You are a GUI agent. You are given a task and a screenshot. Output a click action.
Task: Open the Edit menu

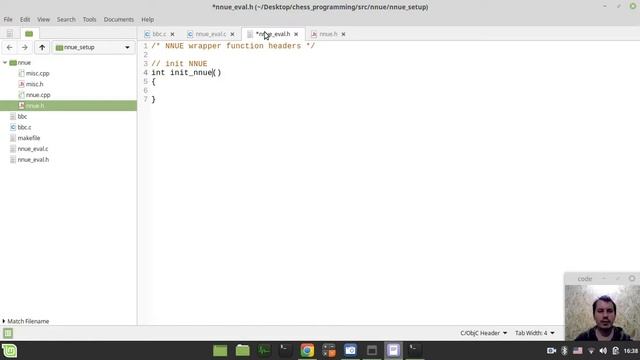[25, 20]
